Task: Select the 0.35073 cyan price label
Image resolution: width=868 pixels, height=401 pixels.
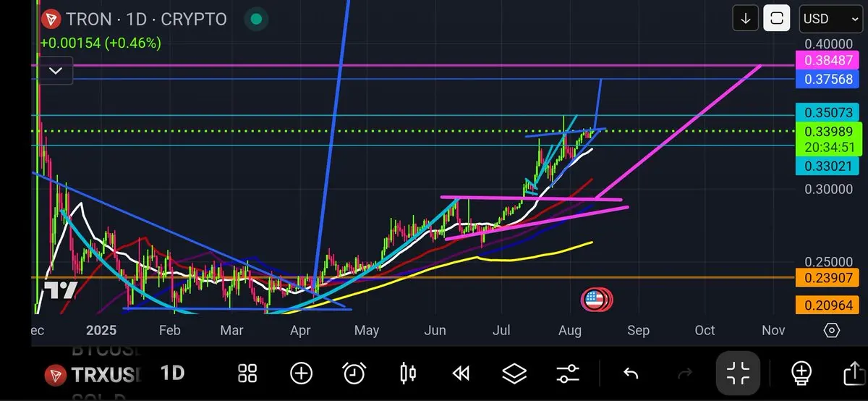Action: click(827, 112)
